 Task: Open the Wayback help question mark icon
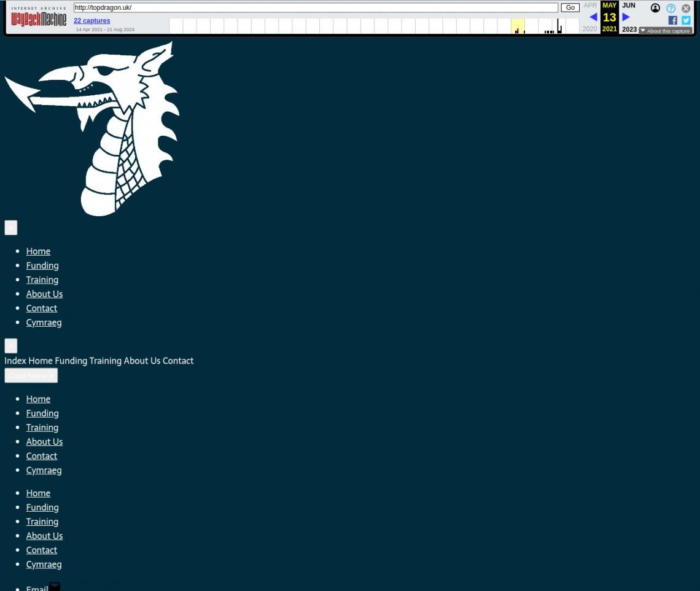pyautogui.click(x=671, y=8)
